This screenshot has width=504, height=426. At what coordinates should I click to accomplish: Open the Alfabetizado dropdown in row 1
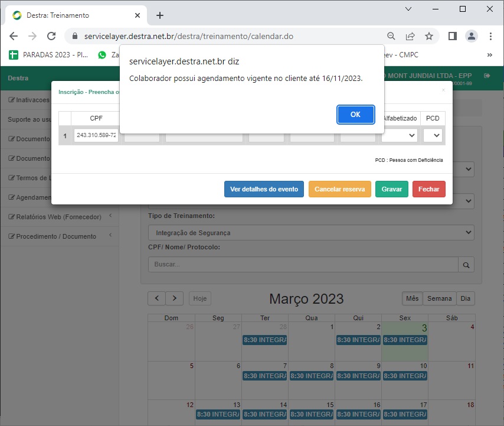tap(400, 135)
